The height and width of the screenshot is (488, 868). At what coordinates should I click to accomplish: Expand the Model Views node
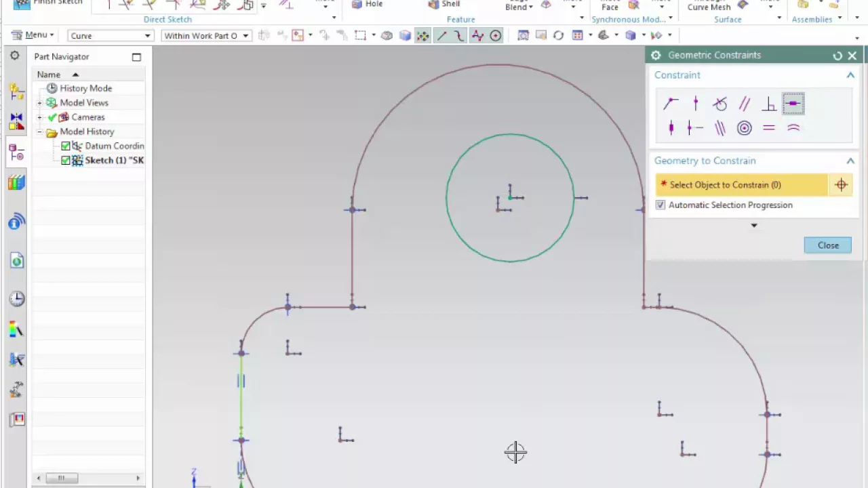point(39,103)
